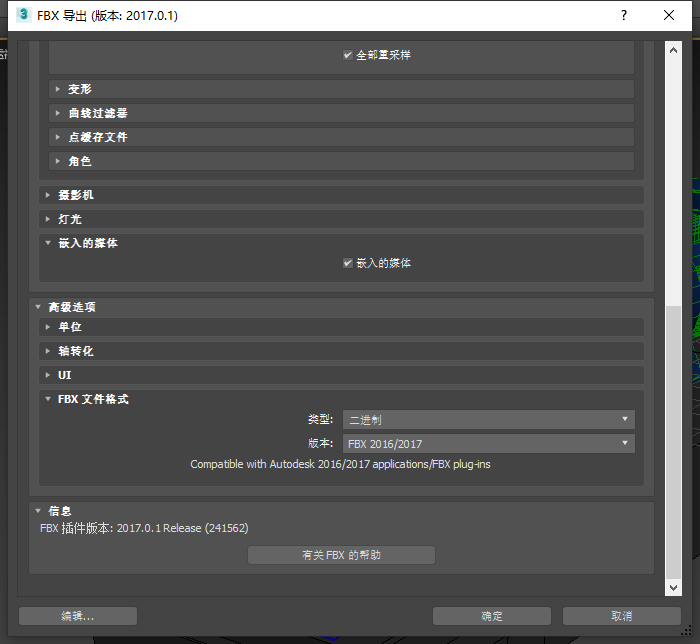
Task: Expand the 曲线过滤器 section
Action: [x=341, y=113]
